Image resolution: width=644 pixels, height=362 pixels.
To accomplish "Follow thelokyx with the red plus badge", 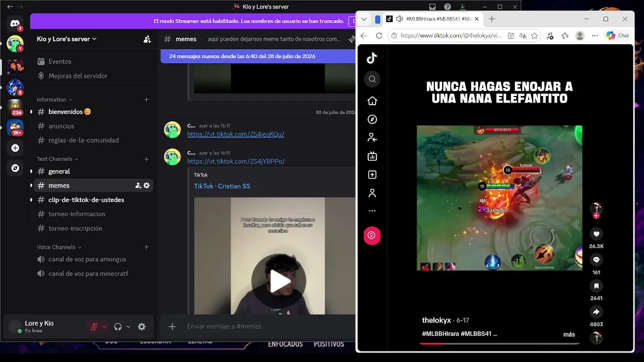I will pos(596,216).
